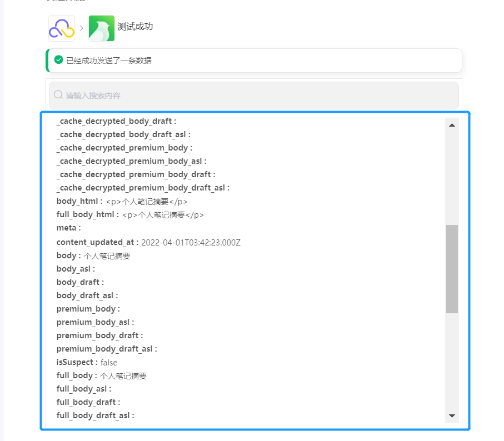Click the scrollbar up arrow
Image resolution: width=504 pixels, height=441 pixels.
pyautogui.click(x=452, y=125)
